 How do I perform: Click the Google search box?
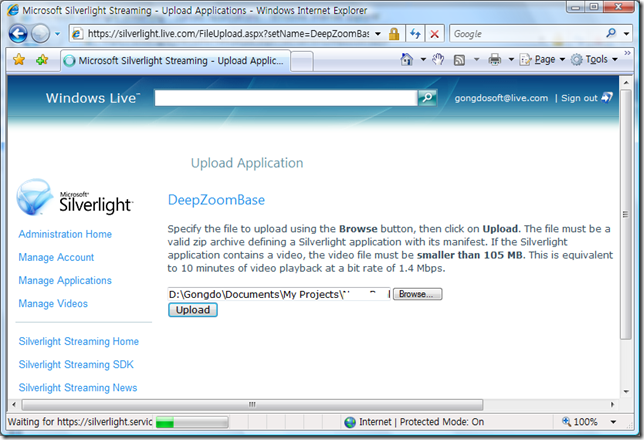[x=527, y=34]
